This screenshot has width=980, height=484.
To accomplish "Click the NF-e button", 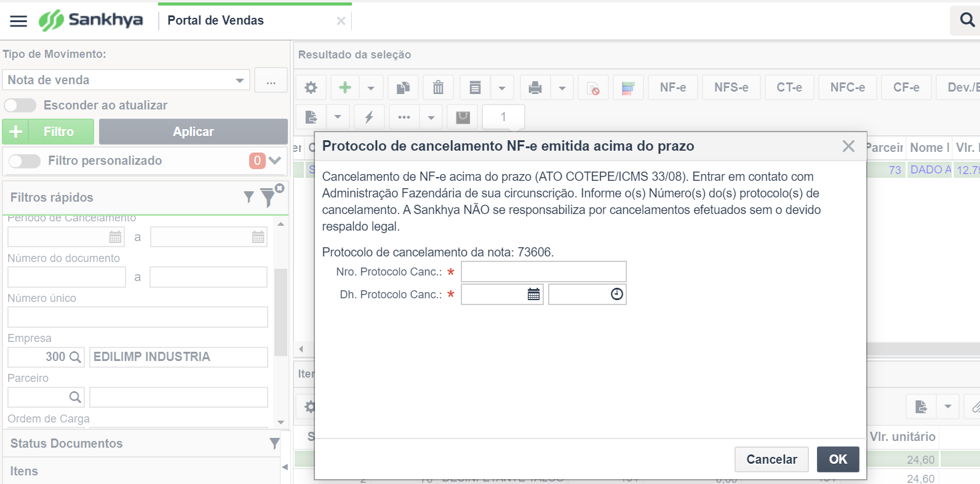I will 673,88.
